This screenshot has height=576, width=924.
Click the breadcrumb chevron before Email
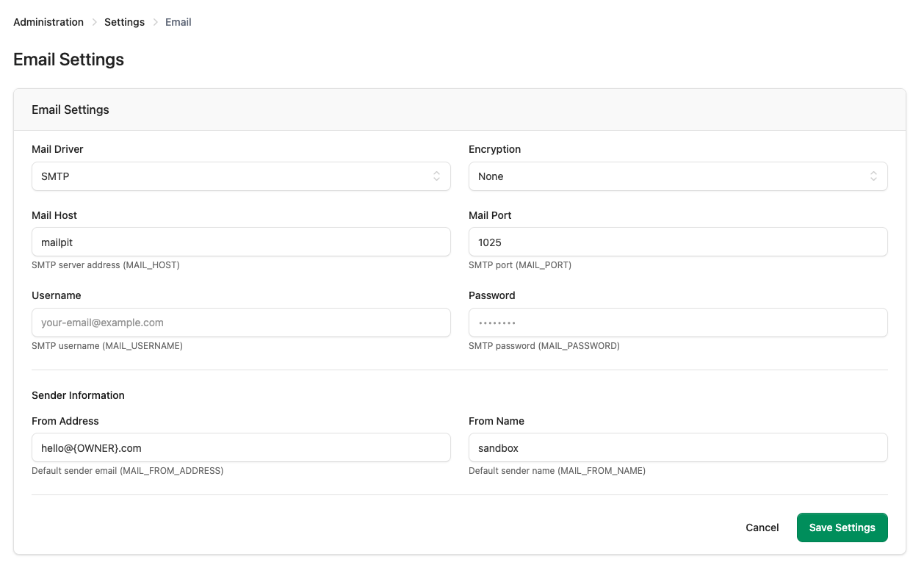pyautogui.click(x=155, y=22)
